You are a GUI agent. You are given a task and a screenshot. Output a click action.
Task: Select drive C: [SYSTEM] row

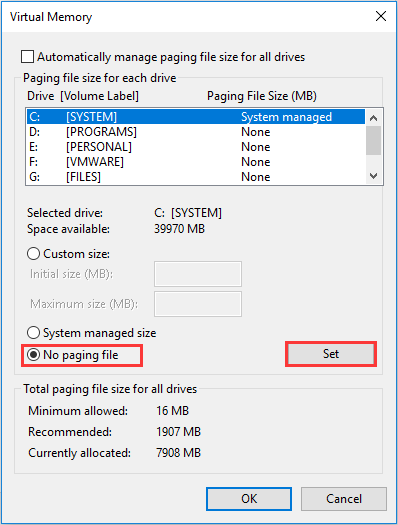196,117
